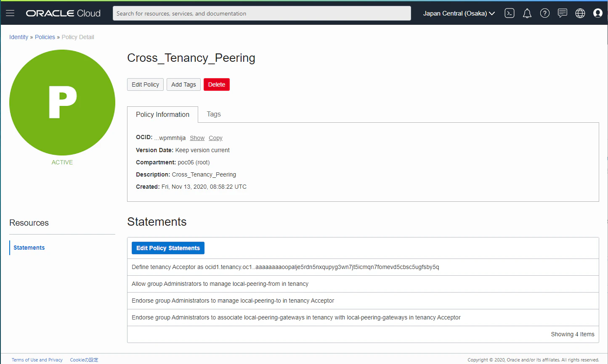Open the help question mark menu
The width and height of the screenshot is (608, 364).
click(x=545, y=13)
